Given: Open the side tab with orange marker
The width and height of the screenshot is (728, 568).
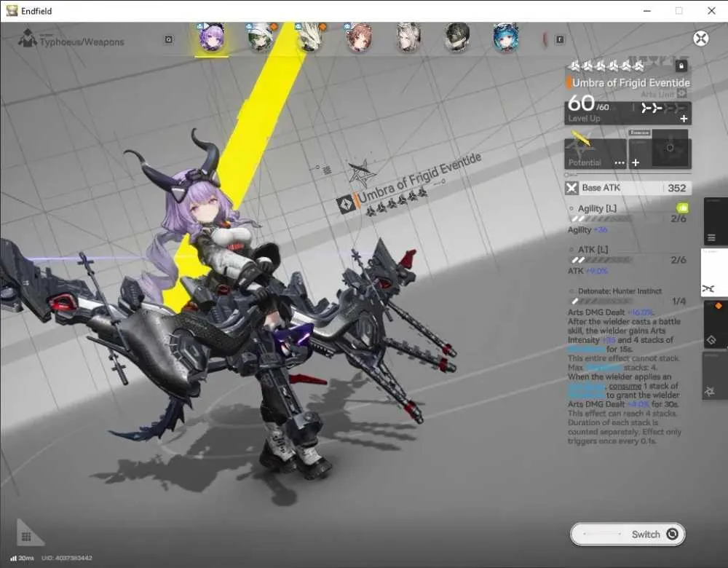Looking at the screenshot, I should (x=715, y=324).
